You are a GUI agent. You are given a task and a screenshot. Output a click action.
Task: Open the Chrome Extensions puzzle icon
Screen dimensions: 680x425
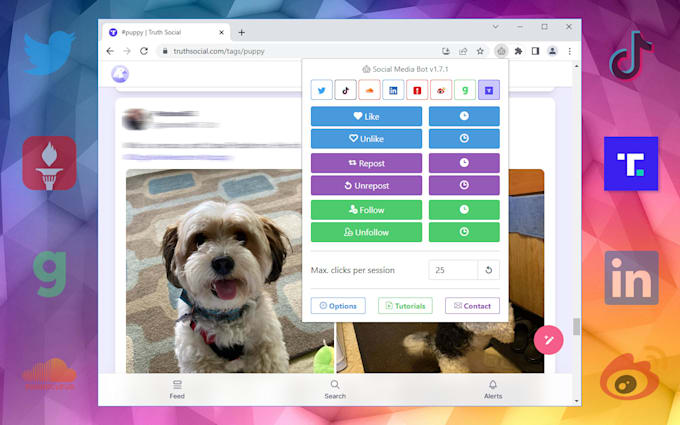coord(518,51)
